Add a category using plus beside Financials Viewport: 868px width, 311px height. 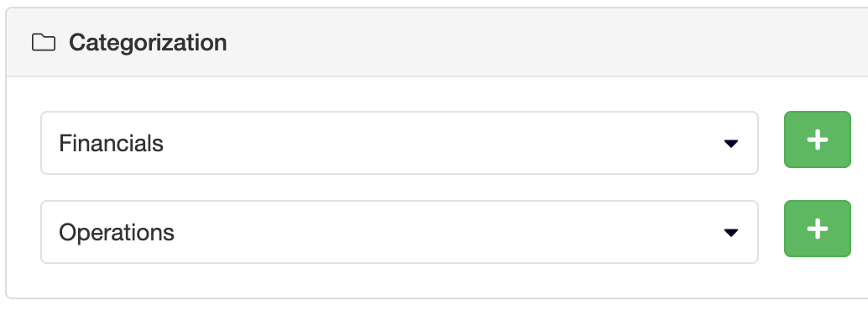point(817,140)
